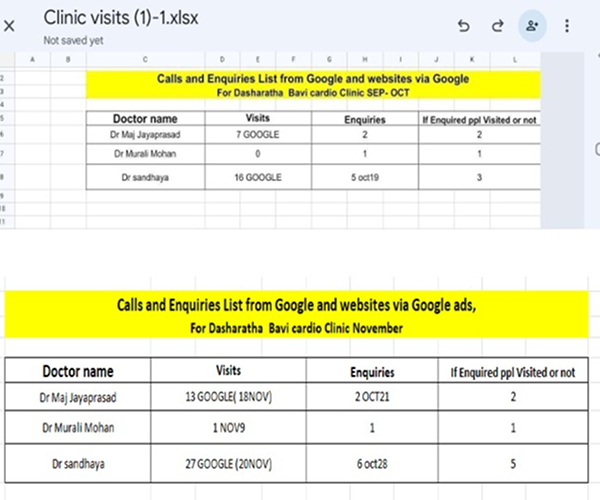This screenshot has height=500, width=600.
Task: Select the '7 GOOGLE' visits cell
Action: (x=258, y=135)
